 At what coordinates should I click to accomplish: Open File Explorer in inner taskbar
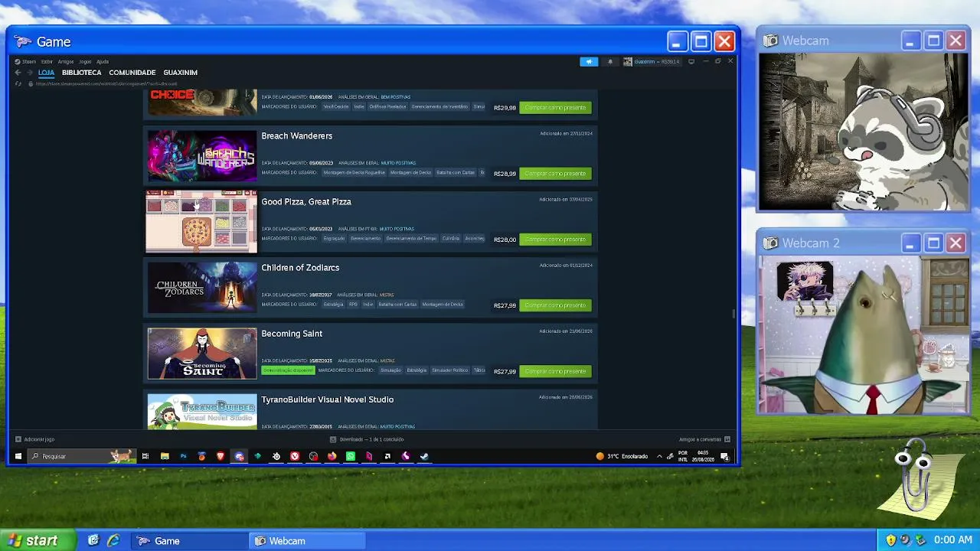tap(165, 456)
